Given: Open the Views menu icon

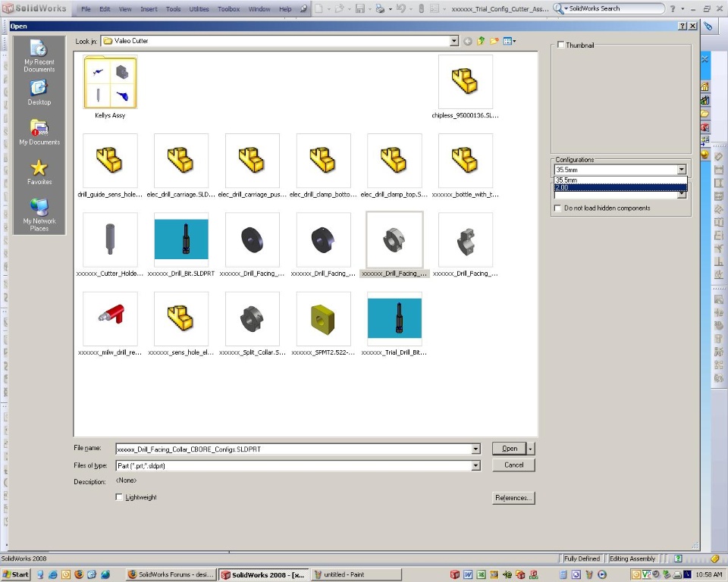Looking at the screenshot, I should click(510, 41).
